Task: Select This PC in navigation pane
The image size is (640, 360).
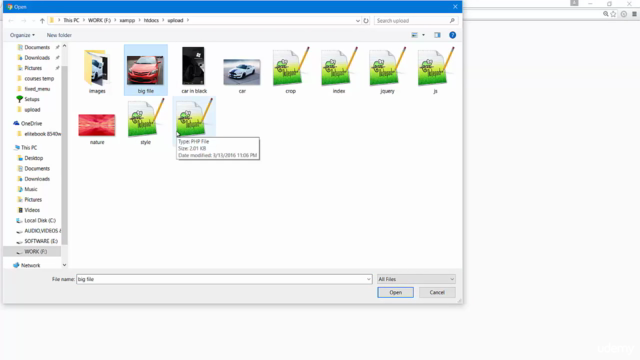Action: (x=29, y=148)
